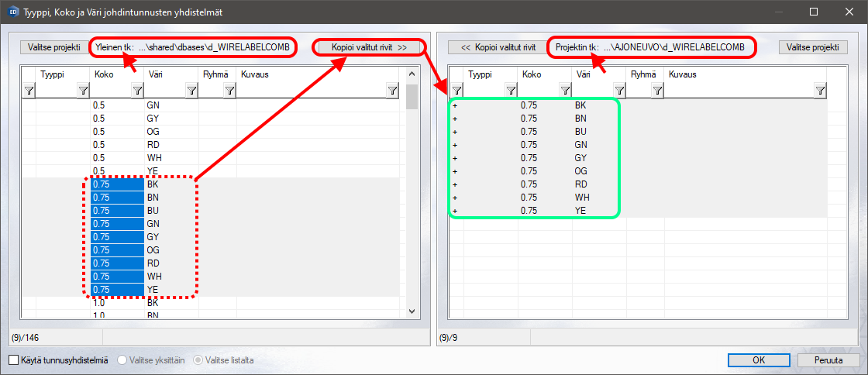Copy selected rows to the left with << Kopioi valitut rivit
The height and width of the screenshot is (375, 868).
pos(500,47)
